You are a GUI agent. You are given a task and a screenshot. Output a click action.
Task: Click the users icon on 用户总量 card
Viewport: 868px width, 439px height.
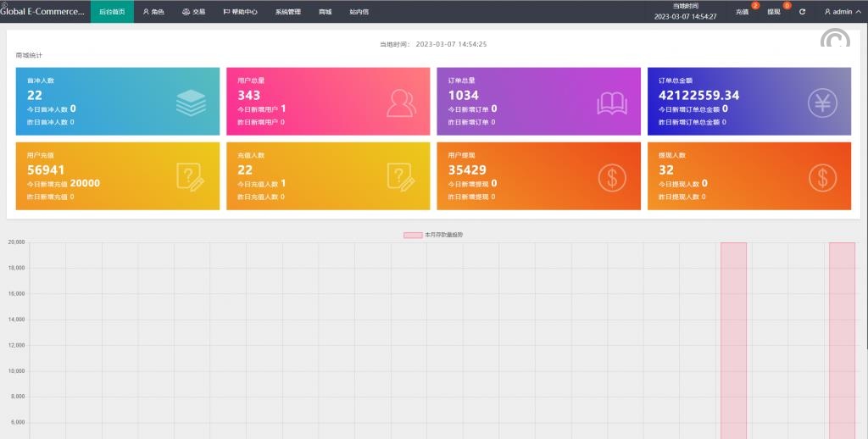pyautogui.click(x=401, y=103)
